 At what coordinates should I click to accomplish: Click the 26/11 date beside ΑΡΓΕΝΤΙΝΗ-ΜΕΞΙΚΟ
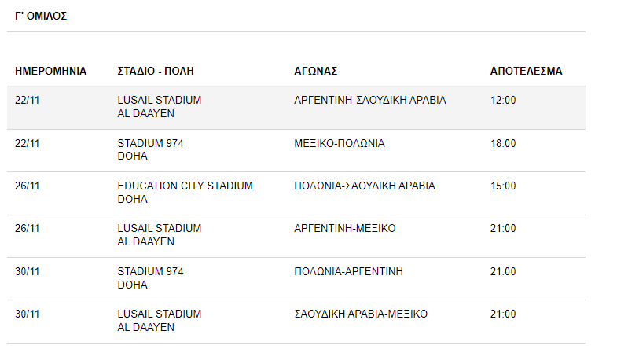[28, 228]
